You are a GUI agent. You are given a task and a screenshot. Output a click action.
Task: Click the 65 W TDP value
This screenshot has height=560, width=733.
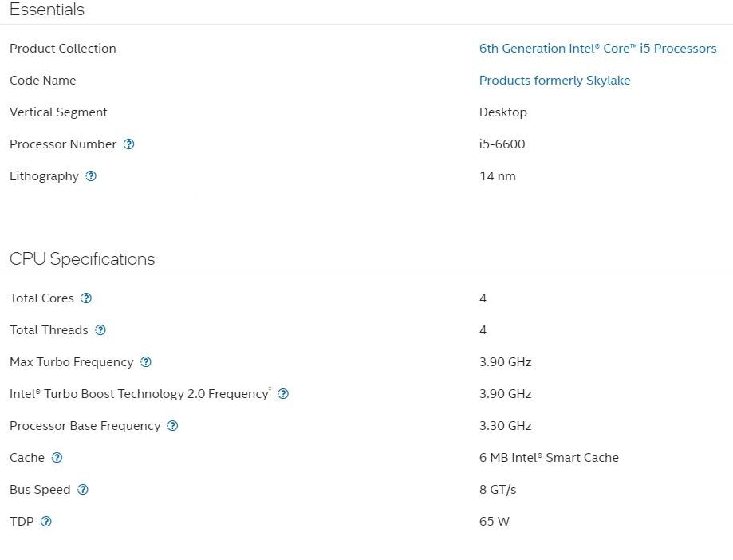(x=494, y=522)
